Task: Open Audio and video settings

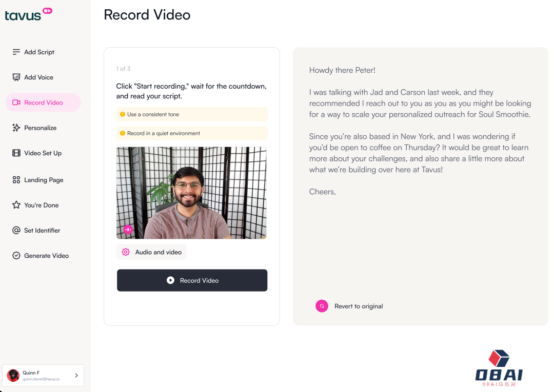Action: click(151, 252)
